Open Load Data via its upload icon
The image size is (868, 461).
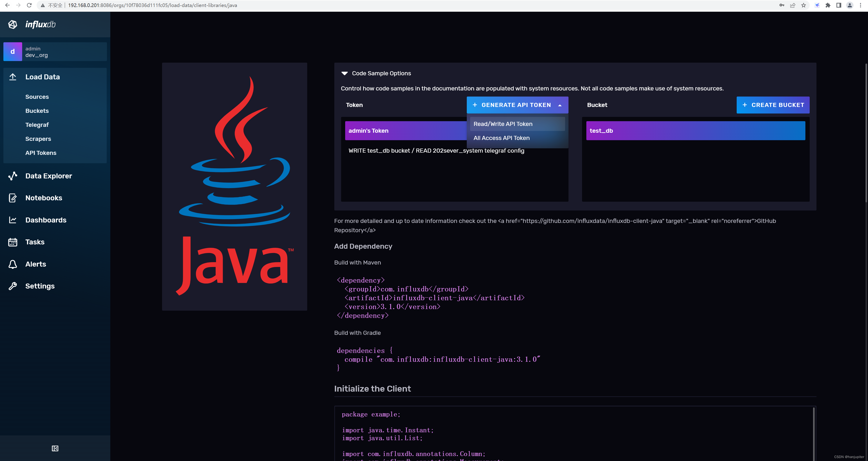13,77
